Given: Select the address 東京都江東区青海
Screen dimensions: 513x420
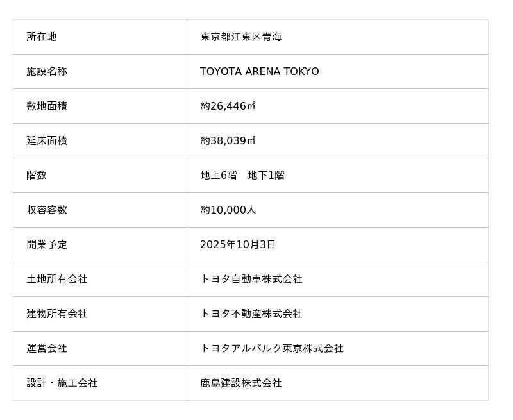Looking at the screenshot, I should [241, 37].
